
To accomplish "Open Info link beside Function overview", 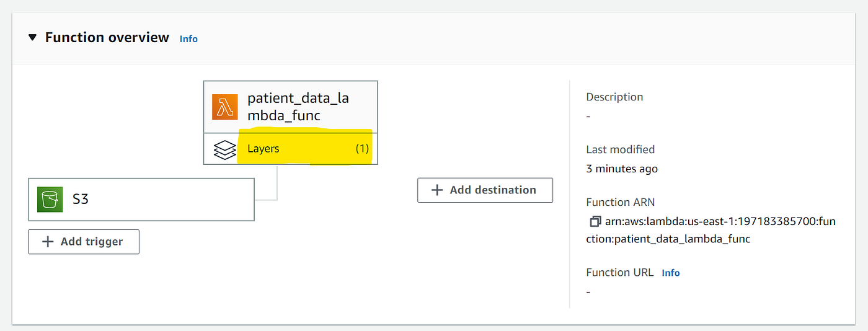I will coord(188,39).
